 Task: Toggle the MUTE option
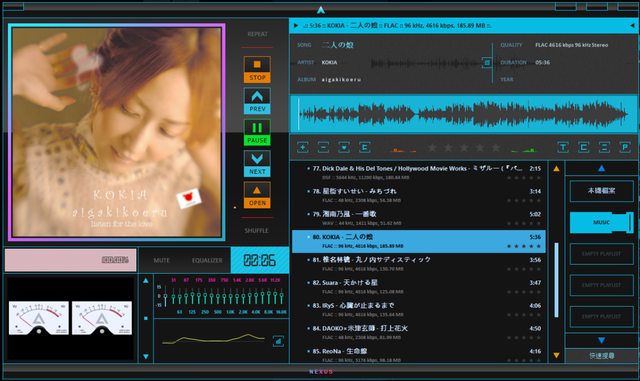click(x=162, y=260)
